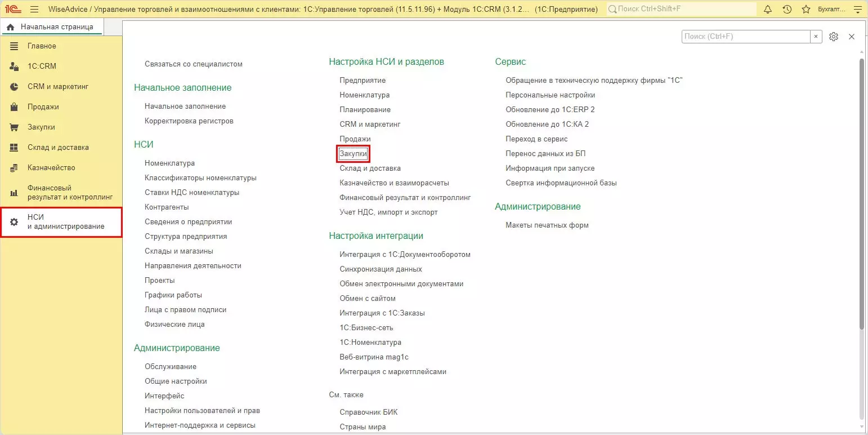
Task: Open Свертка информационной базы link
Action: (x=561, y=183)
